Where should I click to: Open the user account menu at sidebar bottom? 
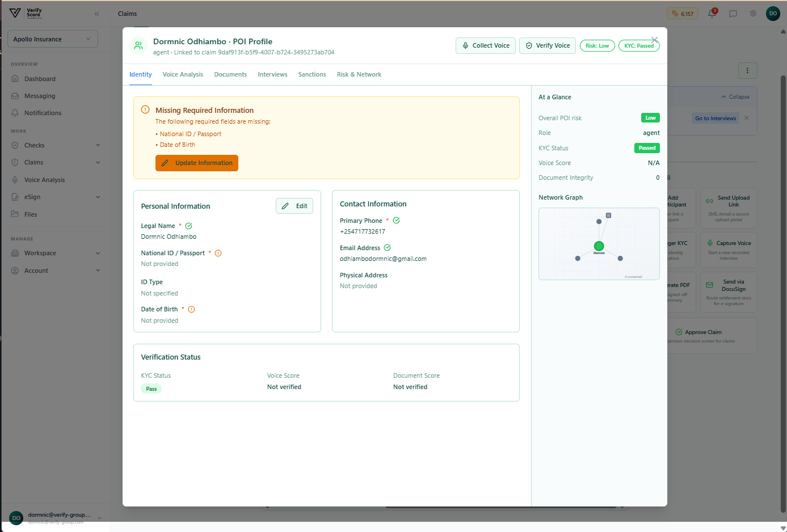pyautogui.click(x=55, y=518)
